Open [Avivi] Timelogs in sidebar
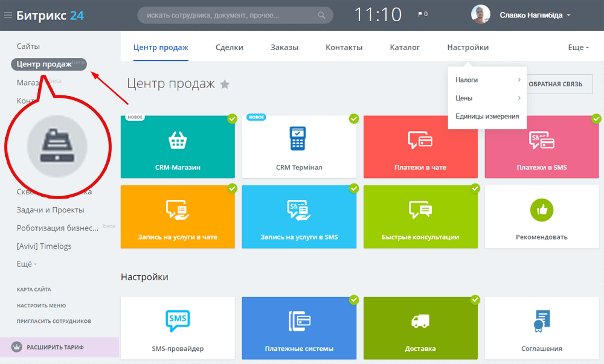The image size is (604, 364). [x=44, y=246]
